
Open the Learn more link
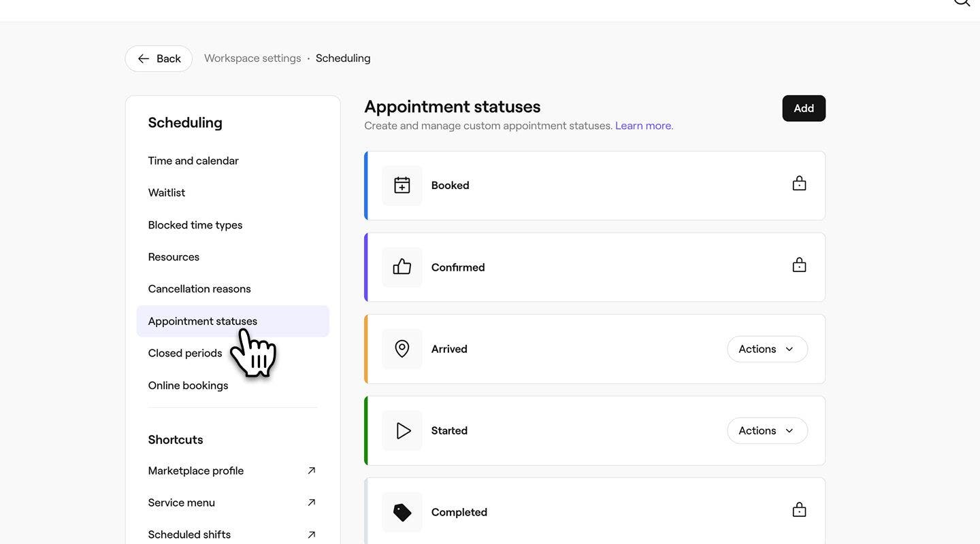[x=643, y=126]
